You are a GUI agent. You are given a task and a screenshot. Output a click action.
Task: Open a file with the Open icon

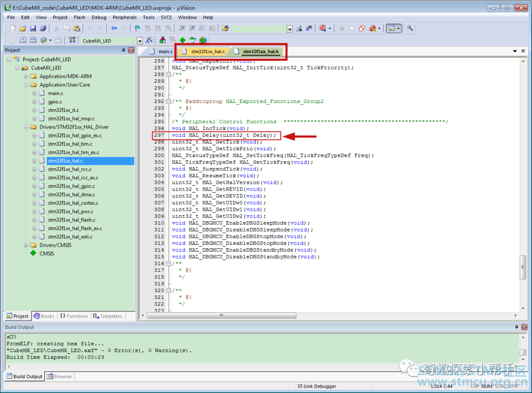click(23, 29)
